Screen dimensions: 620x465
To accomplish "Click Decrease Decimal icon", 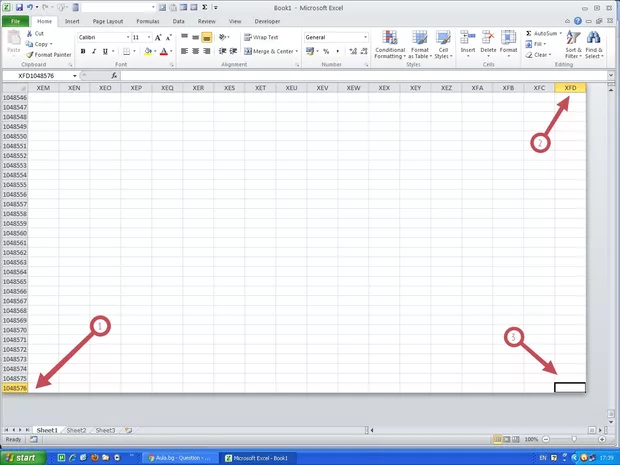I will 364,51.
